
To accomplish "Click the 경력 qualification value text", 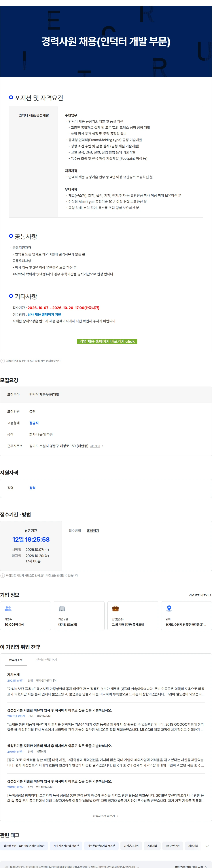I will pyautogui.click(x=32, y=488).
